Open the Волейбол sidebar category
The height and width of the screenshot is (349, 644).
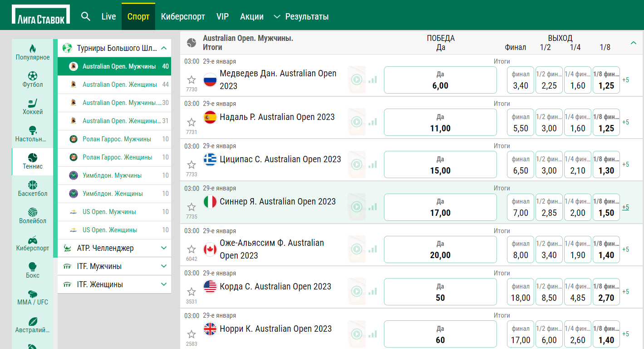[x=33, y=216]
